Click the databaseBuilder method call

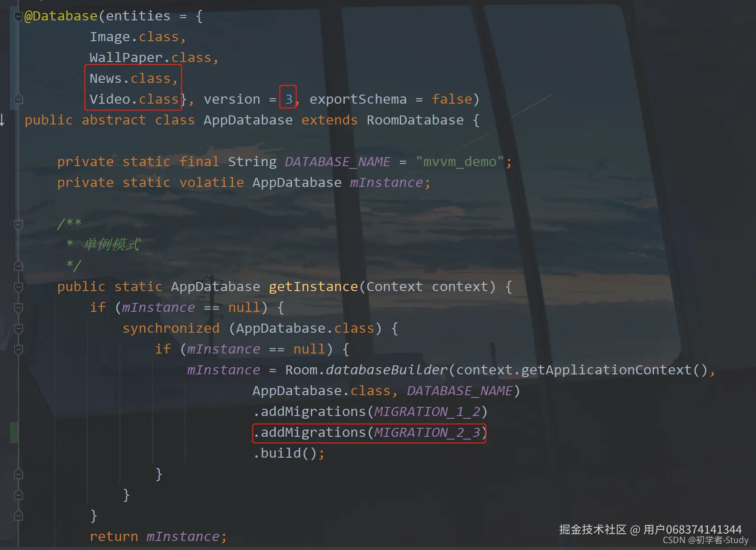click(x=386, y=370)
